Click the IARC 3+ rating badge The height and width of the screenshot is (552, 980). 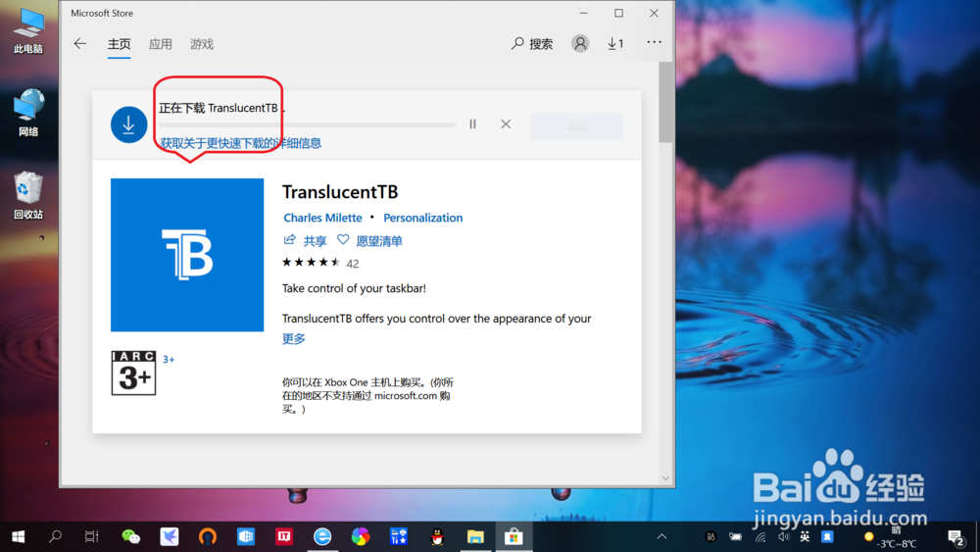[x=133, y=373]
